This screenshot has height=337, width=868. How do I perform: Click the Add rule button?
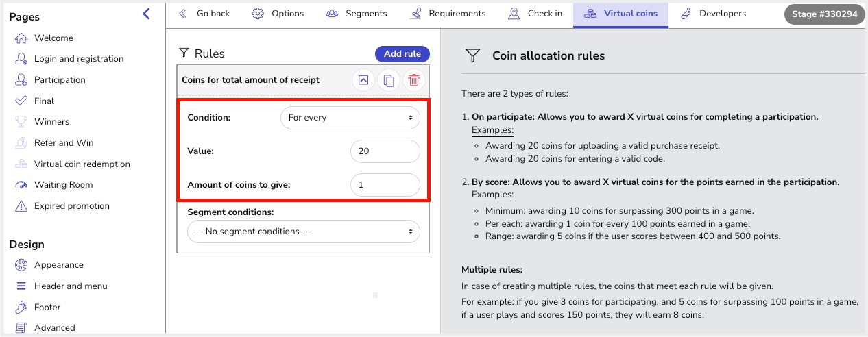pos(402,54)
